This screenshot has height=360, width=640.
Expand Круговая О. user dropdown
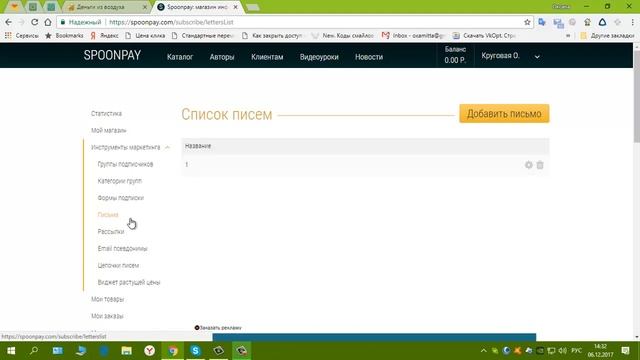click(510, 56)
